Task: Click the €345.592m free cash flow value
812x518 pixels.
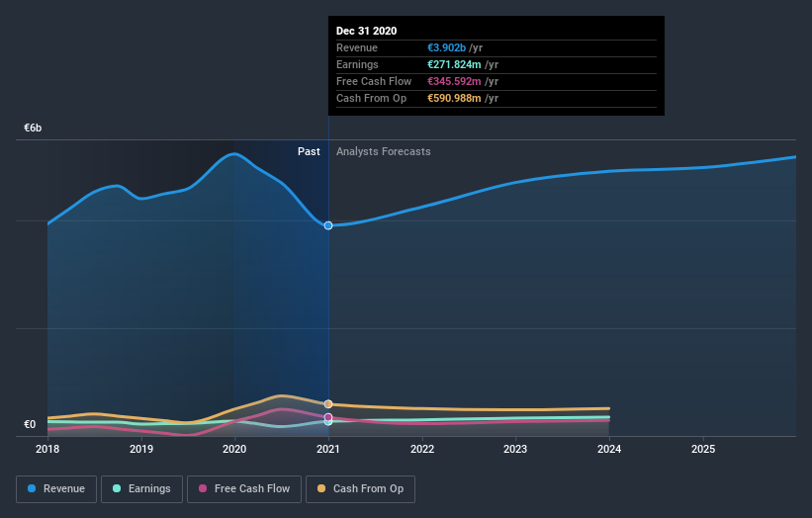Action: (454, 81)
